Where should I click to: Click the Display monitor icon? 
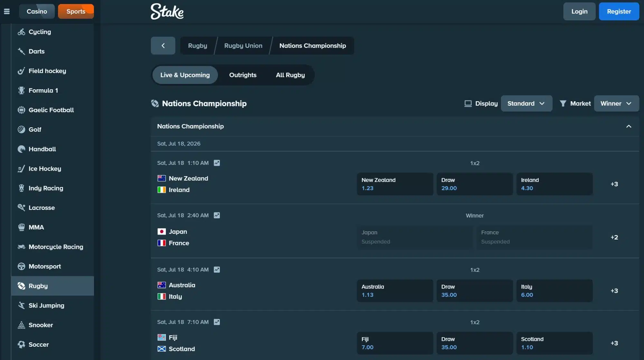468,103
